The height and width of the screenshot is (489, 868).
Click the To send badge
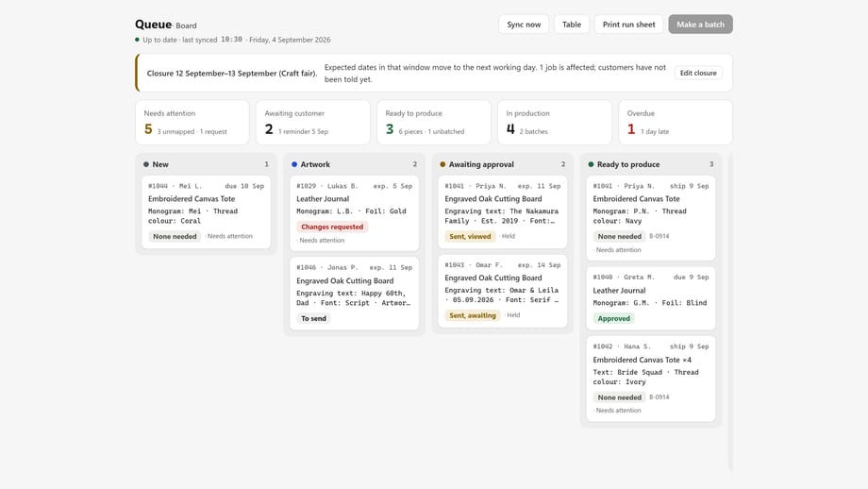[x=313, y=318]
